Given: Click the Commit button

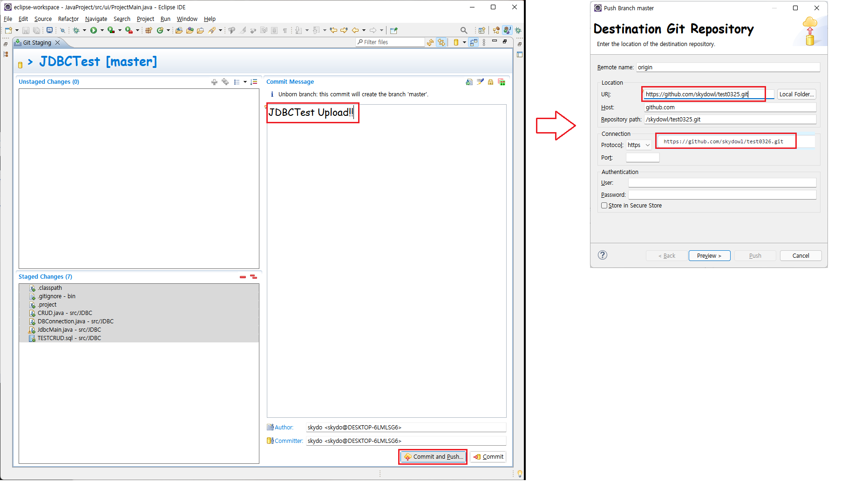Looking at the screenshot, I should tap(488, 457).
